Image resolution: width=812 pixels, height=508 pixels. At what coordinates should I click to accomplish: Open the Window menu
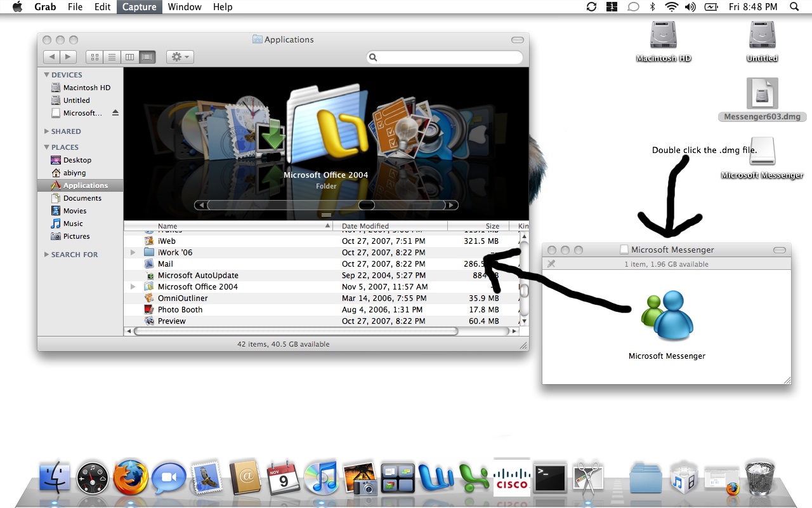pos(185,7)
